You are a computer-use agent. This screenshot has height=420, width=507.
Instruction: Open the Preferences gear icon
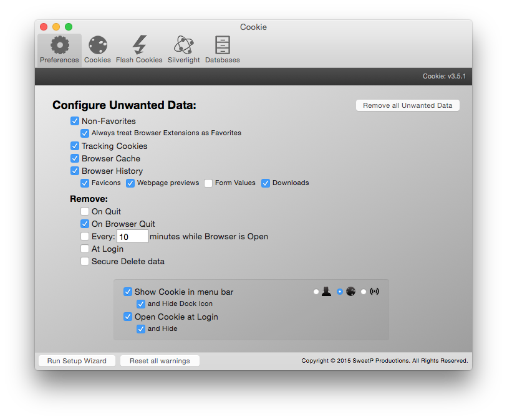pyautogui.click(x=60, y=45)
